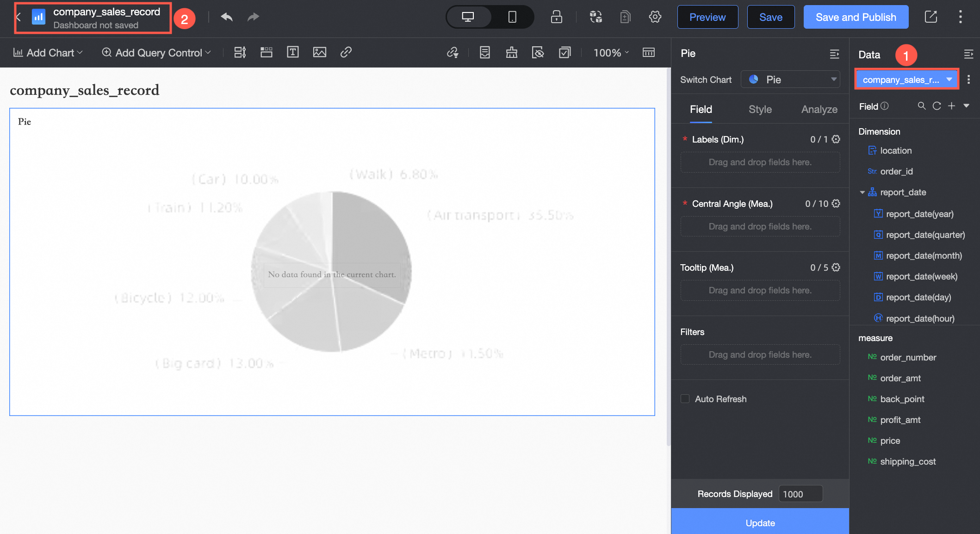Image resolution: width=980 pixels, height=534 pixels.
Task: Enable the Auto Refresh checkbox
Action: tap(685, 399)
